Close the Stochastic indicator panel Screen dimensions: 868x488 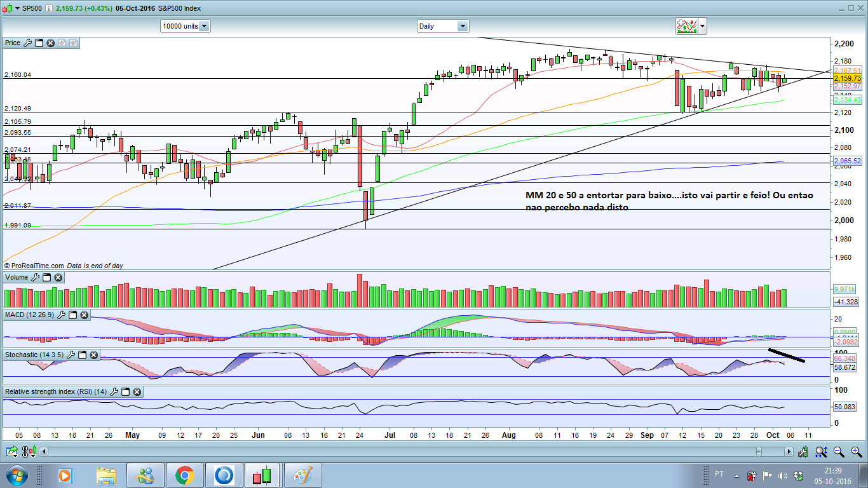click(x=95, y=354)
